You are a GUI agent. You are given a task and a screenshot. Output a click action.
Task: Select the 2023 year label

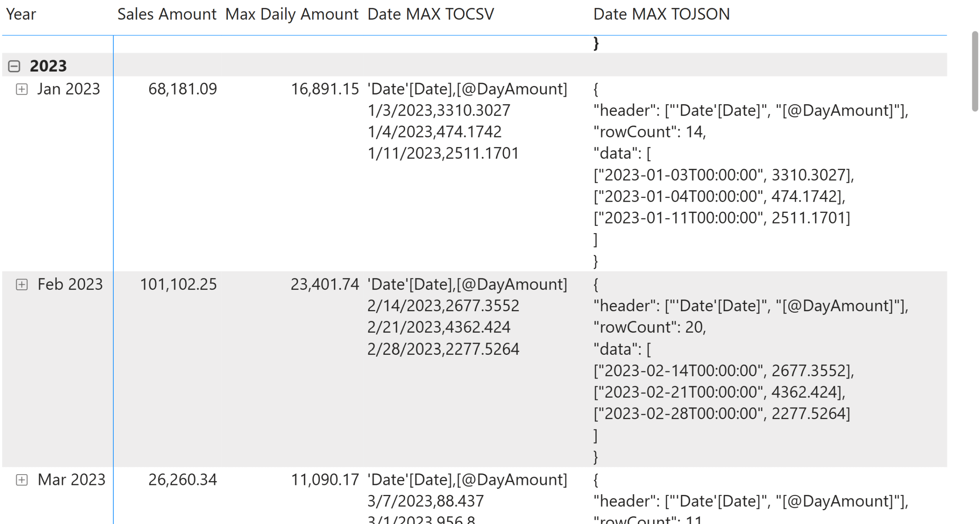48,66
